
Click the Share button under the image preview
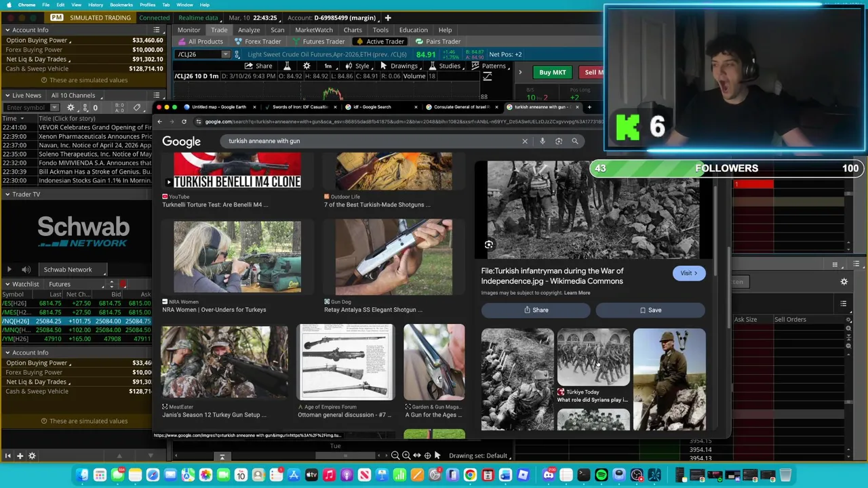pos(536,310)
